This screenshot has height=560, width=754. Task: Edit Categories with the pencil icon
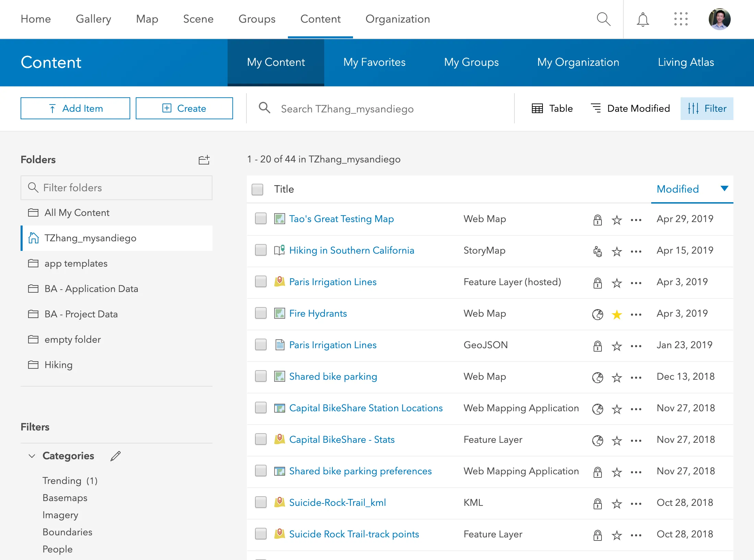pyautogui.click(x=115, y=456)
